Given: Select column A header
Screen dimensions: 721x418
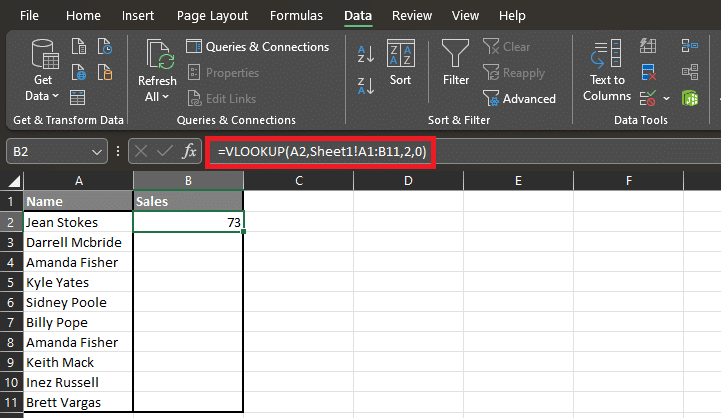Looking at the screenshot, I should (x=79, y=181).
